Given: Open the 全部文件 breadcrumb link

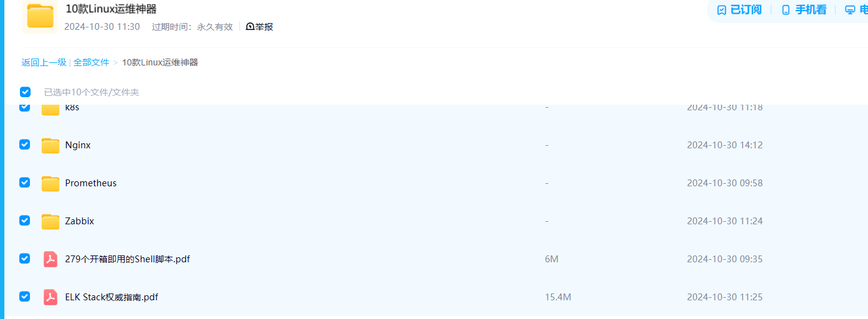Looking at the screenshot, I should coord(91,62).
